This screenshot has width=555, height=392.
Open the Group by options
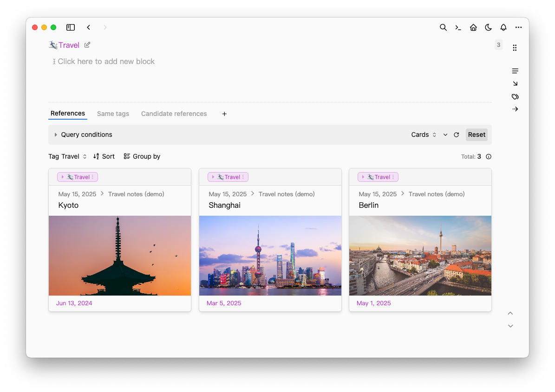[142, 156]
